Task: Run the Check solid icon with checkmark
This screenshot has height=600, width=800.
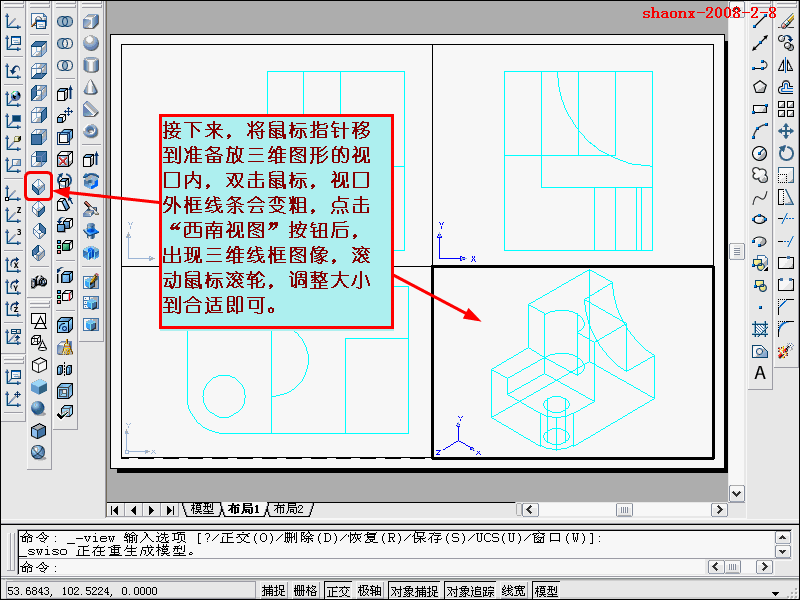Action: pyautogui.click(x=64, y=412)
